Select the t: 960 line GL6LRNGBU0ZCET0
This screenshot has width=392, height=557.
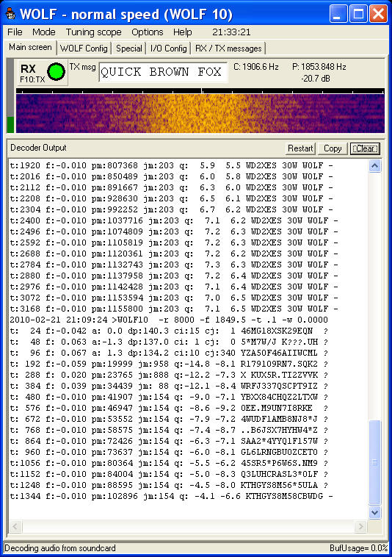click(169, 452)
